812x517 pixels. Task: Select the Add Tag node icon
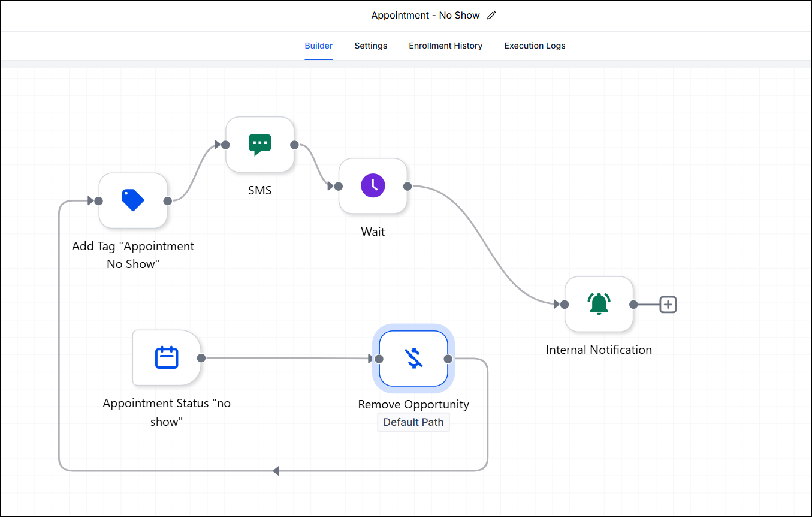[133, 200]
